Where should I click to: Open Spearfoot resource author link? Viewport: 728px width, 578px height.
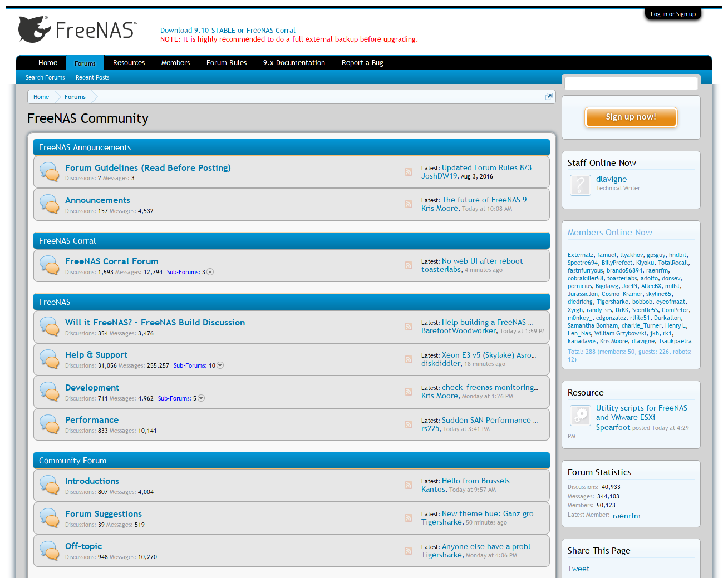[613, 427]
